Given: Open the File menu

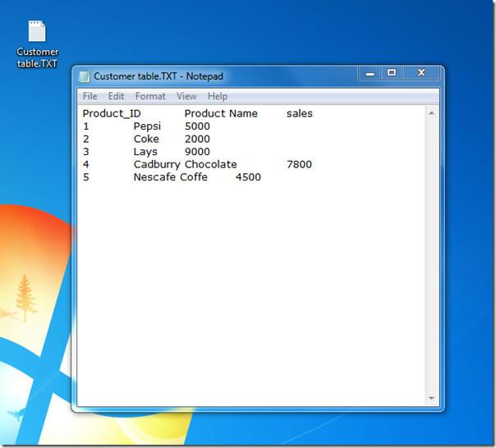Looking at the screenshot, I should pyautogui.click(x=90, y=96).
